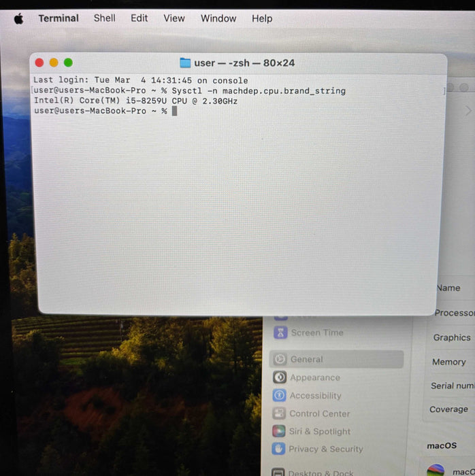The height and width of the screenshot is (476, 475).
Task: Click the Appearance icon in Settings sidebar
Action: (x=280, y=377)
